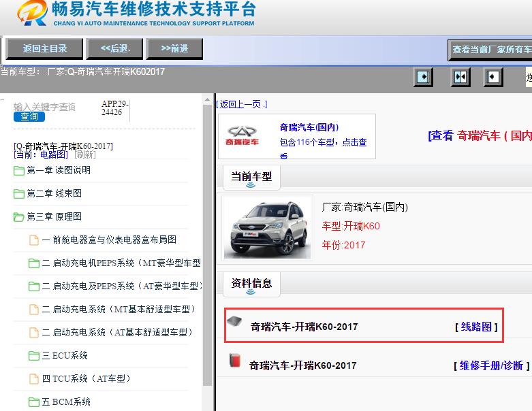532x411 pixels.
Task: Click folder icon of 第二章 线束图
Action: tap(18, 194)
